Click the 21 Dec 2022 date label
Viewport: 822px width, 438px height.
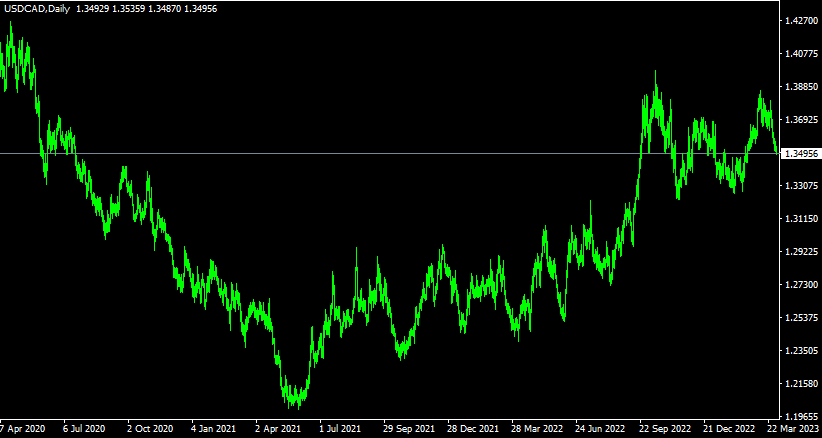pos(730,429)
